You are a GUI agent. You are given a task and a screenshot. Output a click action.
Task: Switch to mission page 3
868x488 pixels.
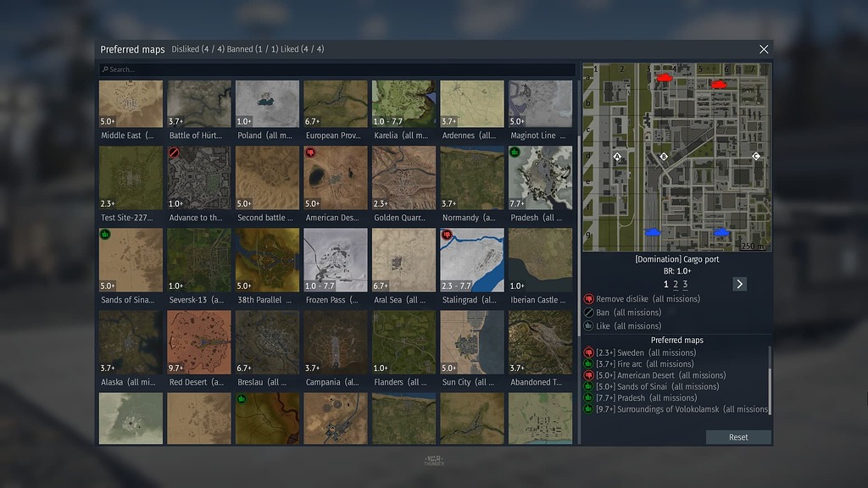685,285
